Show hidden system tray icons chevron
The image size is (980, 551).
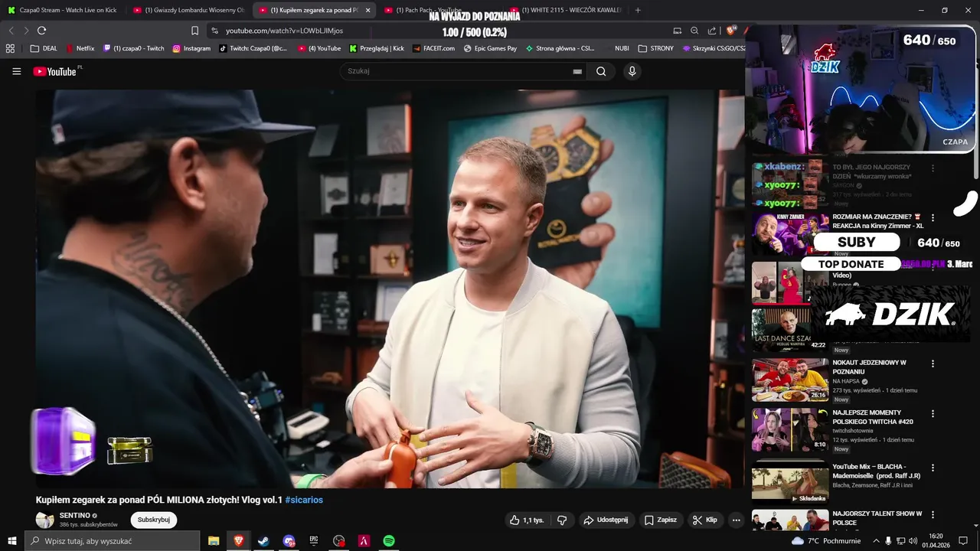(x=876, y=541)
